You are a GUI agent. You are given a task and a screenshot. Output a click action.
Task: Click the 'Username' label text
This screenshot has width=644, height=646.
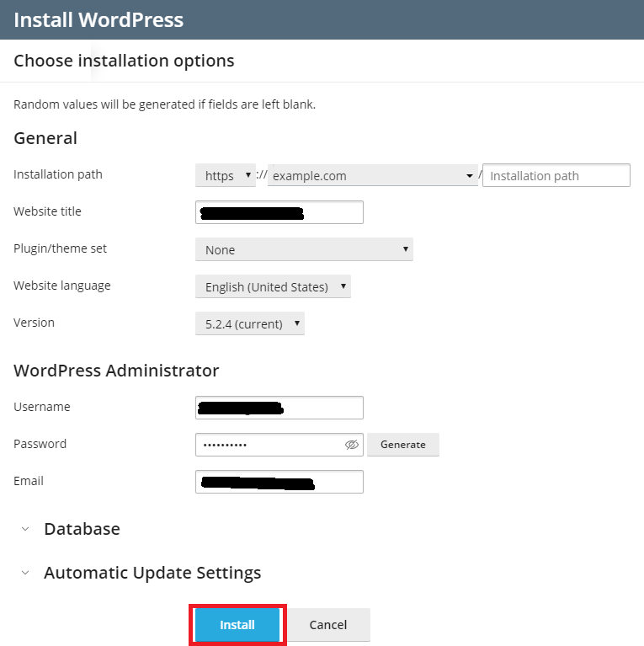point(42,407)
